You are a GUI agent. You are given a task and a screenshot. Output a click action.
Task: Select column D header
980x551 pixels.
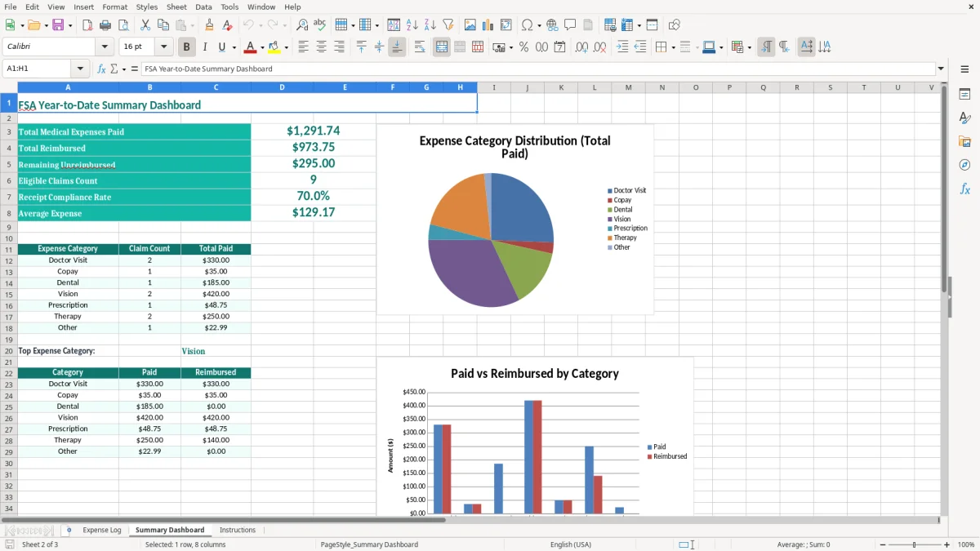(282, 87)
